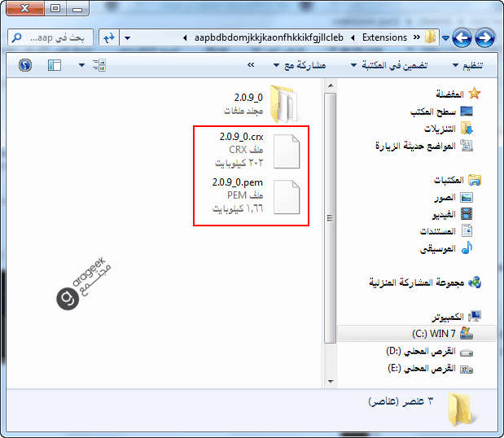Click in the search box in the address bar
Image resolution: width=504 pixels, height=438 pixels.
[x=49, y=37]
